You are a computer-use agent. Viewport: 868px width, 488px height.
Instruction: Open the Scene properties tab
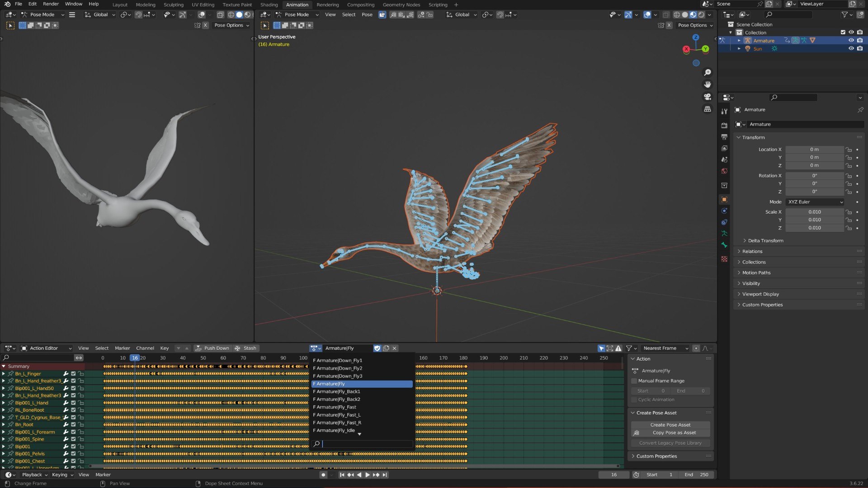point(724,160)
